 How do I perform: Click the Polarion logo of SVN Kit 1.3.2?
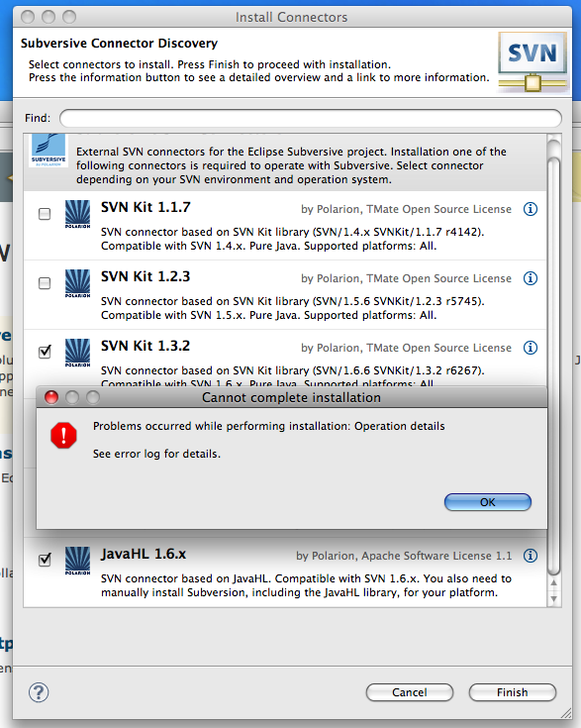(x=77, y=353)
